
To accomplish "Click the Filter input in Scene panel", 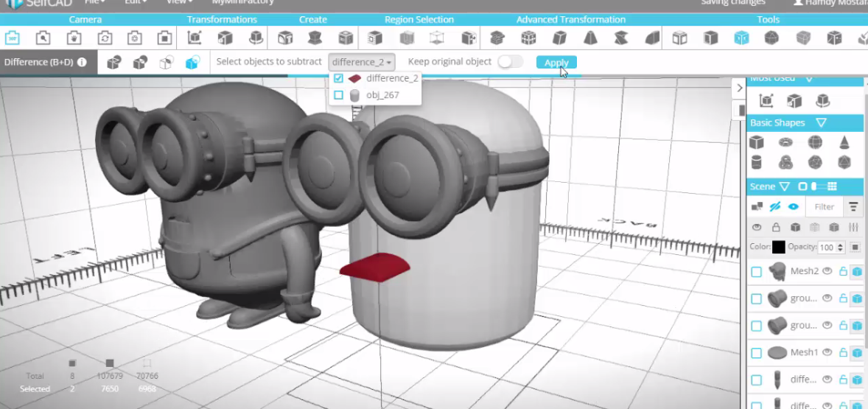I will (824, 206).
